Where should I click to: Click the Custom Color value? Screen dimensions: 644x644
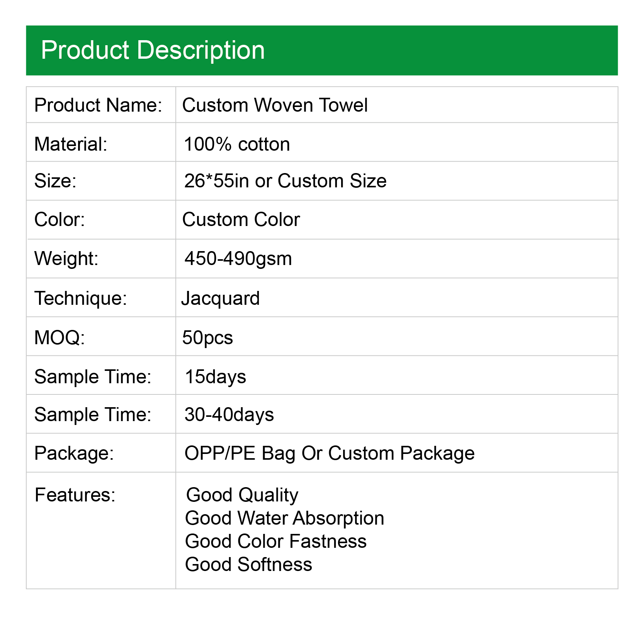[241, 219]
